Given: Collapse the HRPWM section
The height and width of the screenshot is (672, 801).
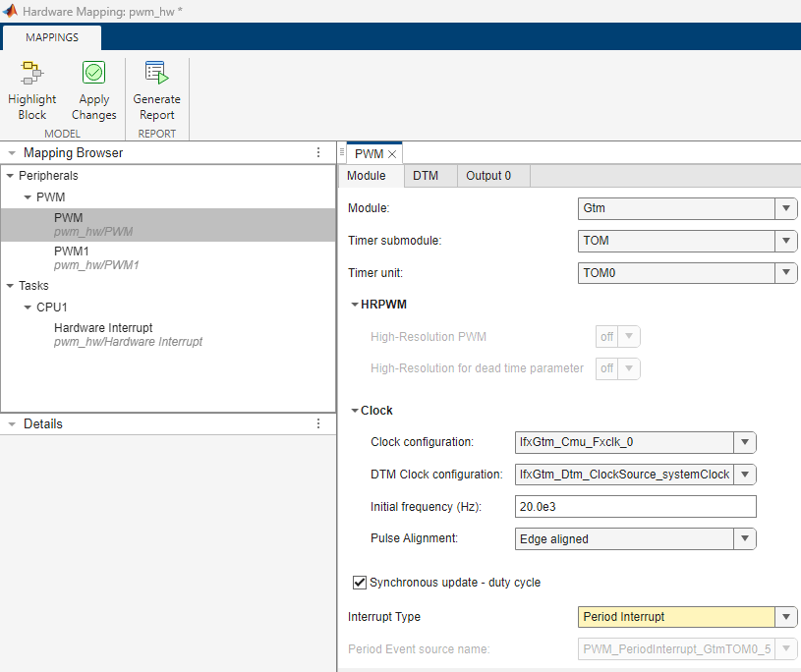Looking at the screenshot, I should pos(355,304).
